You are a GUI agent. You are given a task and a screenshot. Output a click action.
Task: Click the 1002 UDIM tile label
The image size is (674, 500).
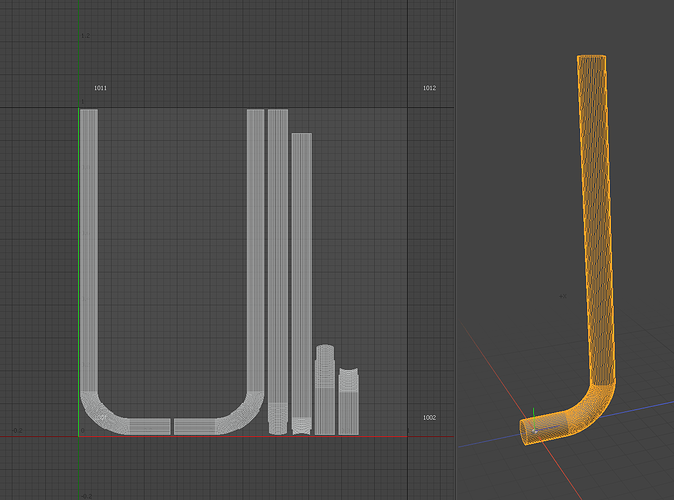(429, 418)
